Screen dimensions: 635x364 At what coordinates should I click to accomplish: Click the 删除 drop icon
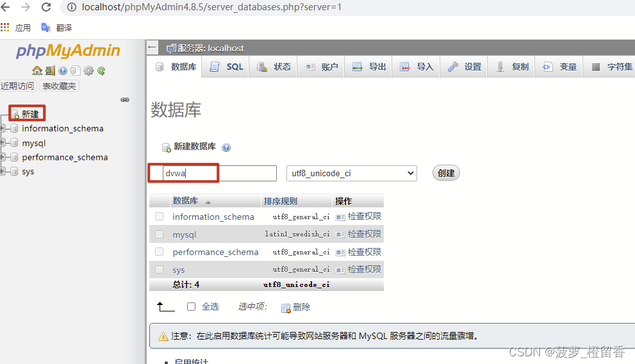(286, 308)
